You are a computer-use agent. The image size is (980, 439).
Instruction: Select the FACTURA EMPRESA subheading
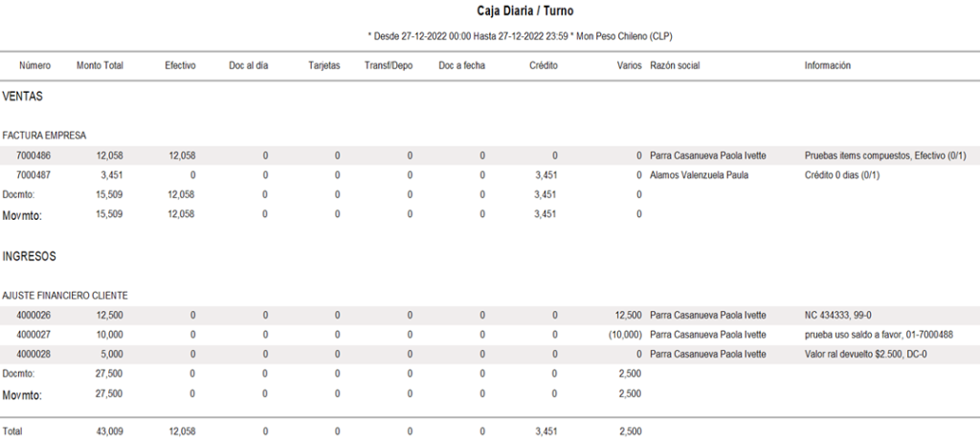(x=44, y=136)
